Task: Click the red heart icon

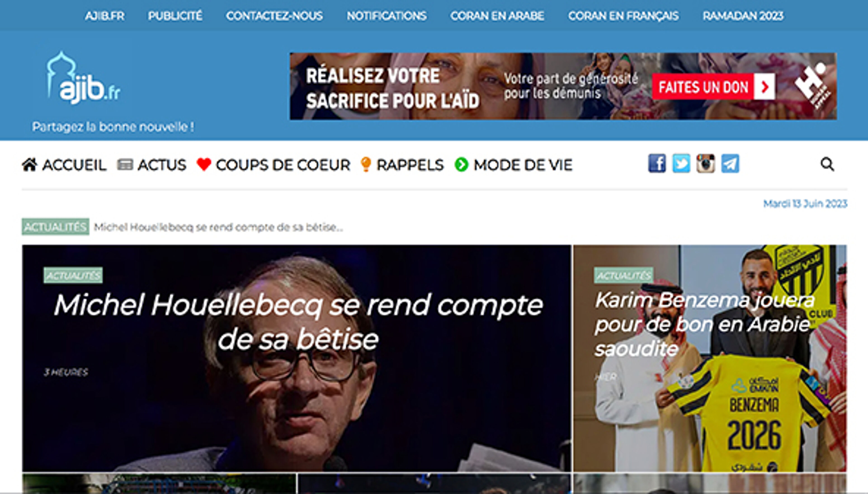Action: click(x=204, y=165)
